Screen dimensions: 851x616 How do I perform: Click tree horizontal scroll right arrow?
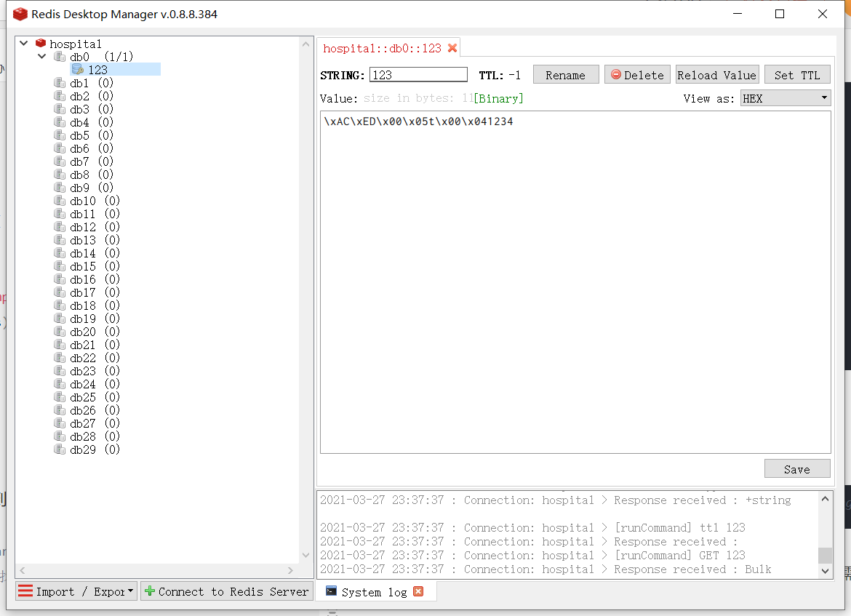coord(290,570)
